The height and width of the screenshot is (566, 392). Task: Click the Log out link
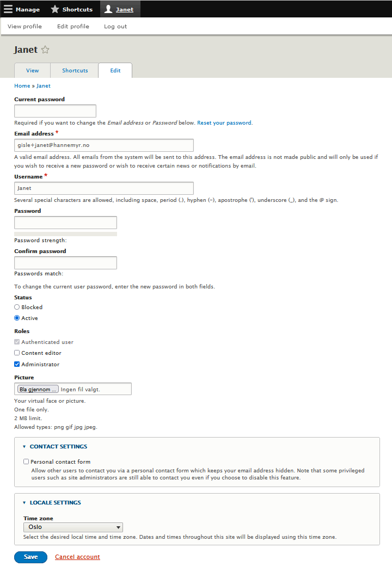tap(115, 26)
